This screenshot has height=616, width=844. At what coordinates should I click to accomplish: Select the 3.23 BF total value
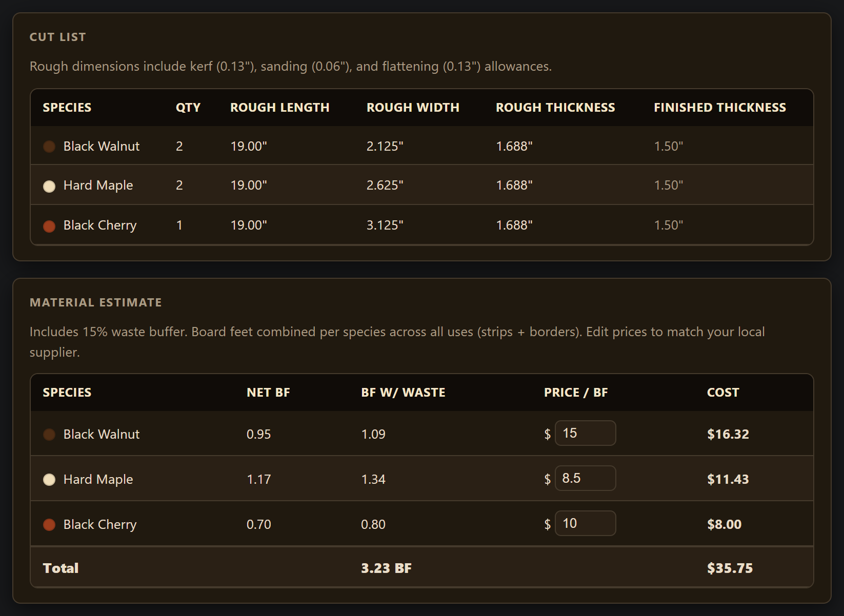point(386,568)
